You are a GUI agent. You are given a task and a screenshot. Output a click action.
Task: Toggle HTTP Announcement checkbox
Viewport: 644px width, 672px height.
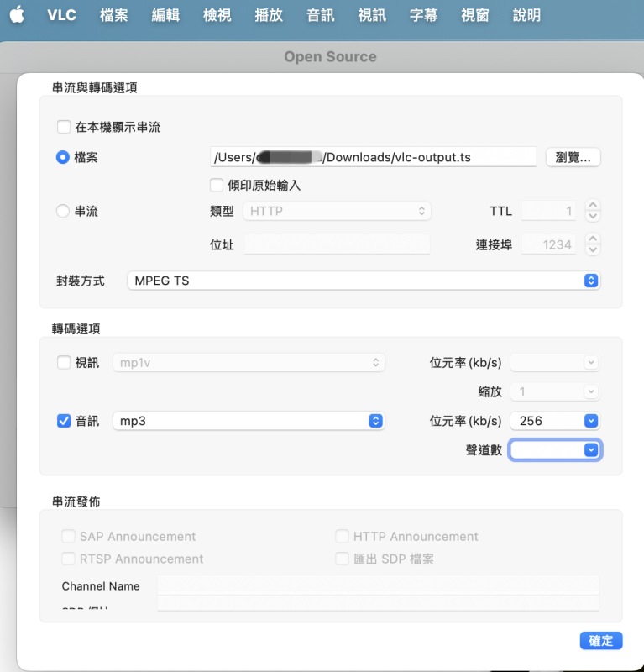(342, 536)
